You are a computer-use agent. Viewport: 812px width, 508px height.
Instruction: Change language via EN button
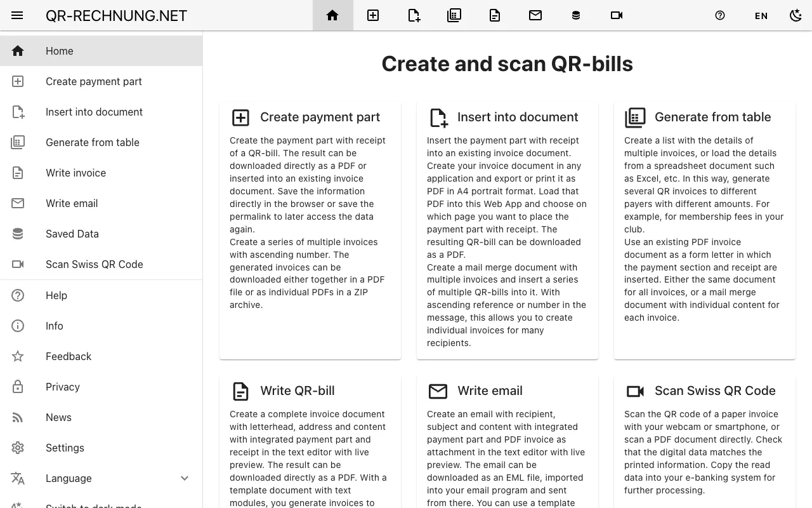coord(761,16)
